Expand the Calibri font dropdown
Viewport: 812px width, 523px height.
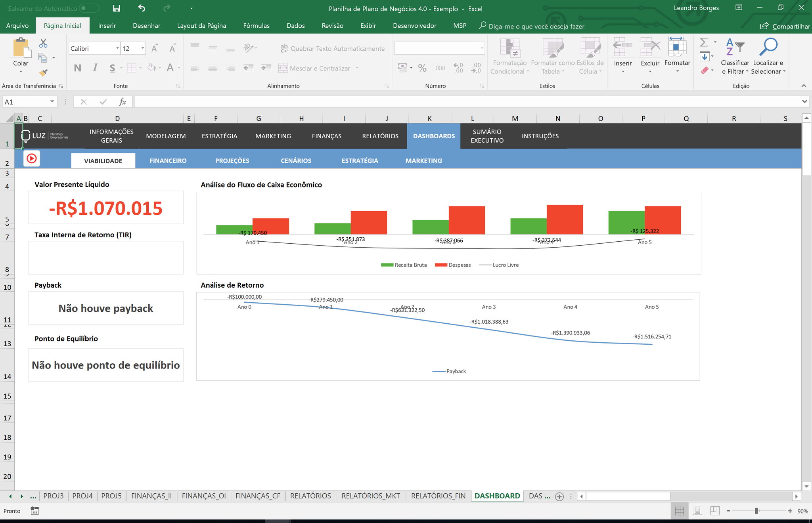[x=117, y=48]
